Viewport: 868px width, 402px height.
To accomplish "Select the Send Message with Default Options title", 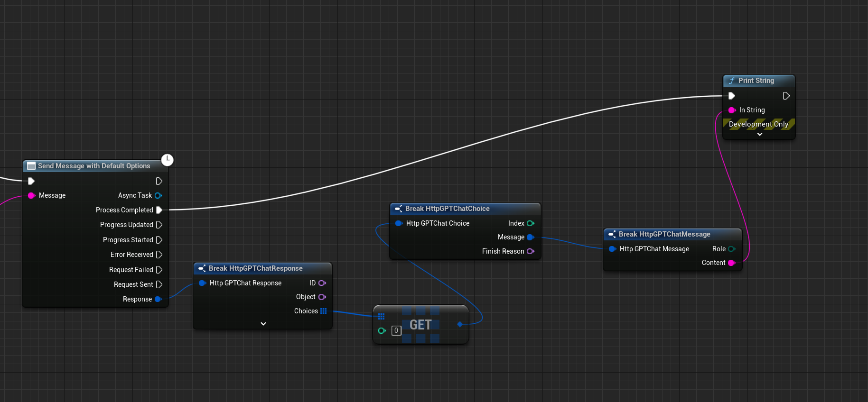I will point(94,166).
